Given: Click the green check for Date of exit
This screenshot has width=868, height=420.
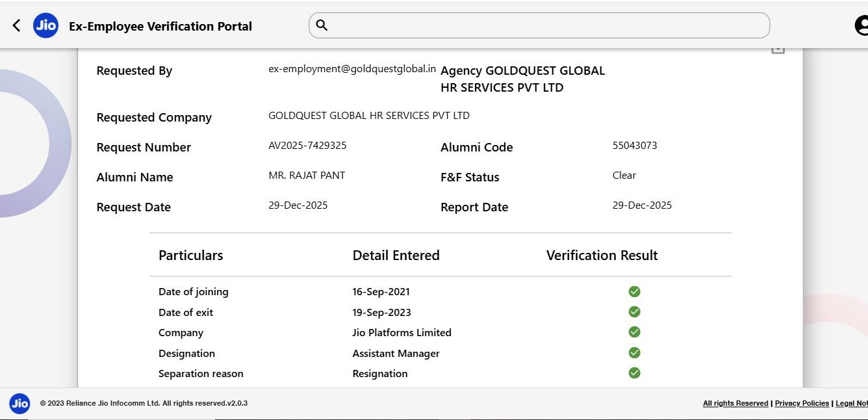Looking at the screenshot, I should [x=634, y=312].
